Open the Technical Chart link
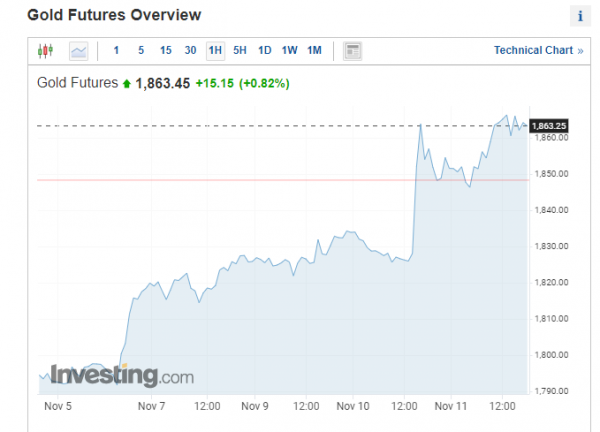 538,51
